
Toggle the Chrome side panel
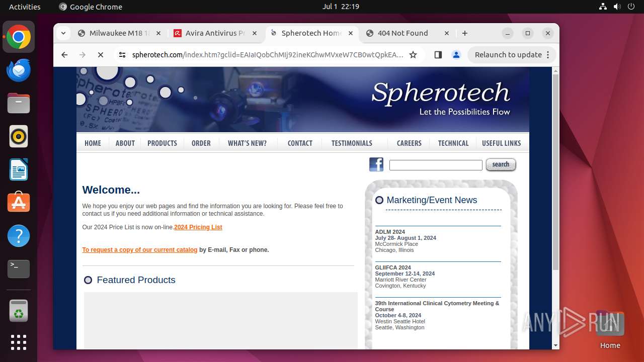438,55
